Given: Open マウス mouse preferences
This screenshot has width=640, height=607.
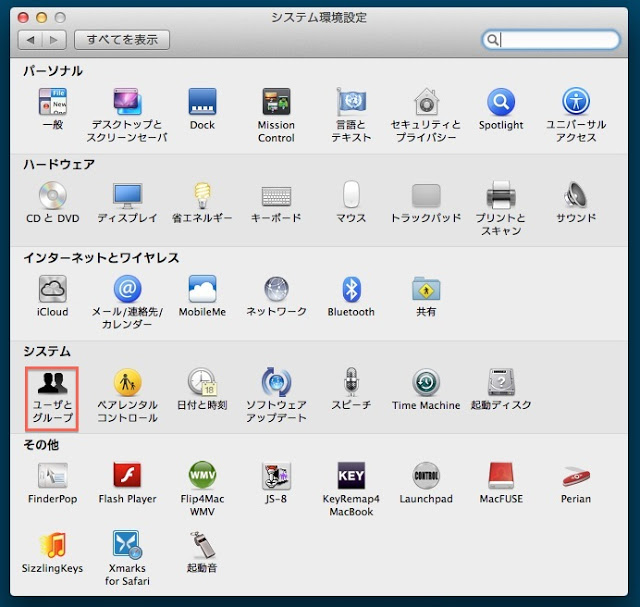Looking at the screenshot, I should pos(351,202).
